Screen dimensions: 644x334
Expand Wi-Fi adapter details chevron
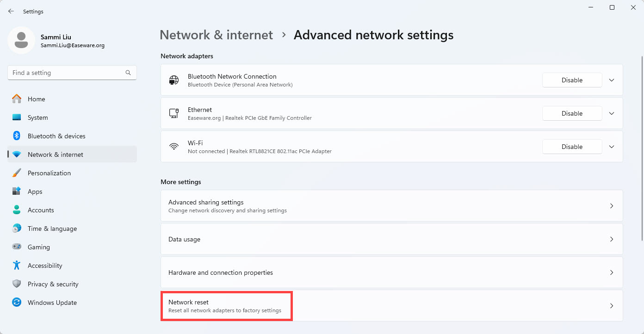(x=612, y=147)
